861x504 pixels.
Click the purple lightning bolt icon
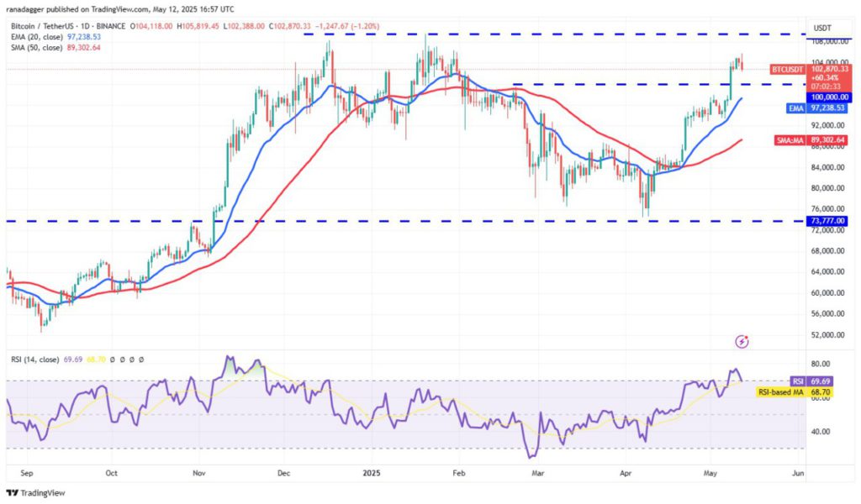click(x=742, y=342)
